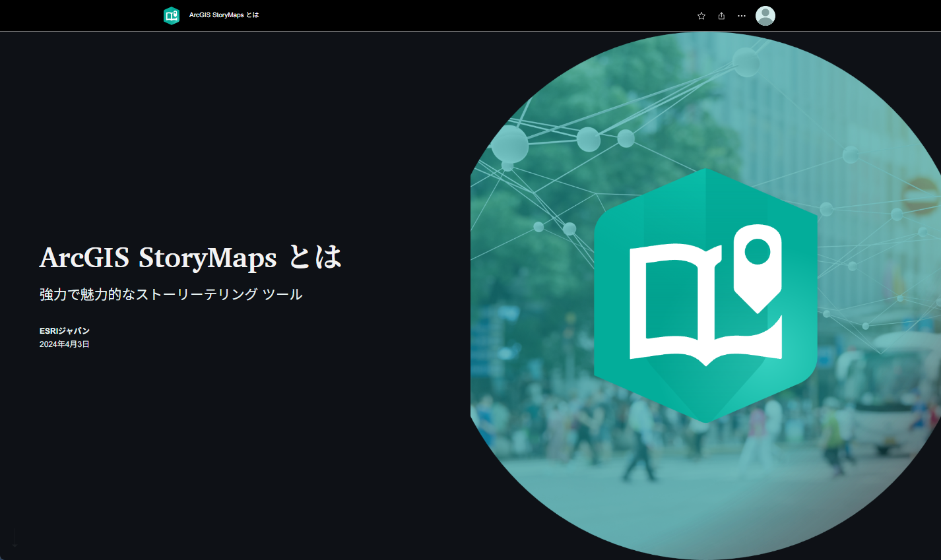Open the account menu from the avatar
The height and width of the screenshot is (560, 941).
click(765, 15)
